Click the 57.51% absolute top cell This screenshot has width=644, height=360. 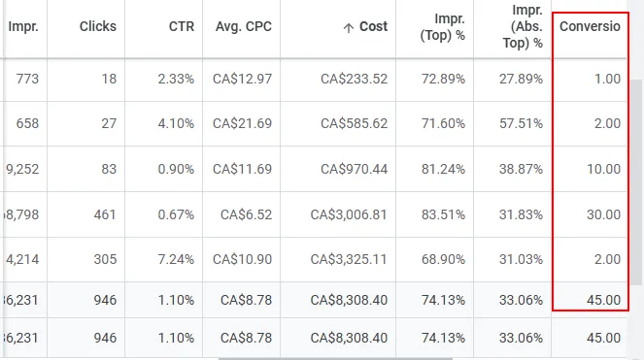[x=521, y=123]
